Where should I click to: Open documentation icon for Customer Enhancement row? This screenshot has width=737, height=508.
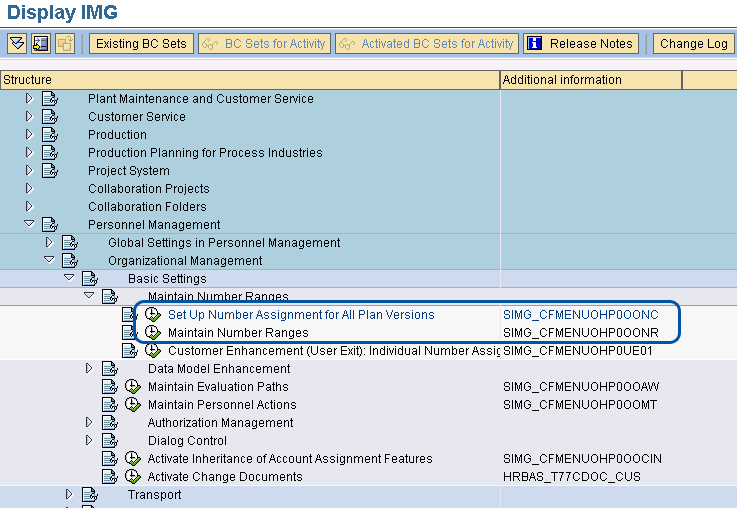131,351
